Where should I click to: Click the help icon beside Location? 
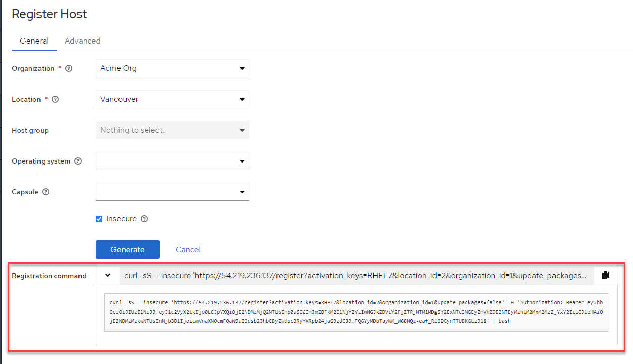[56, 100]
